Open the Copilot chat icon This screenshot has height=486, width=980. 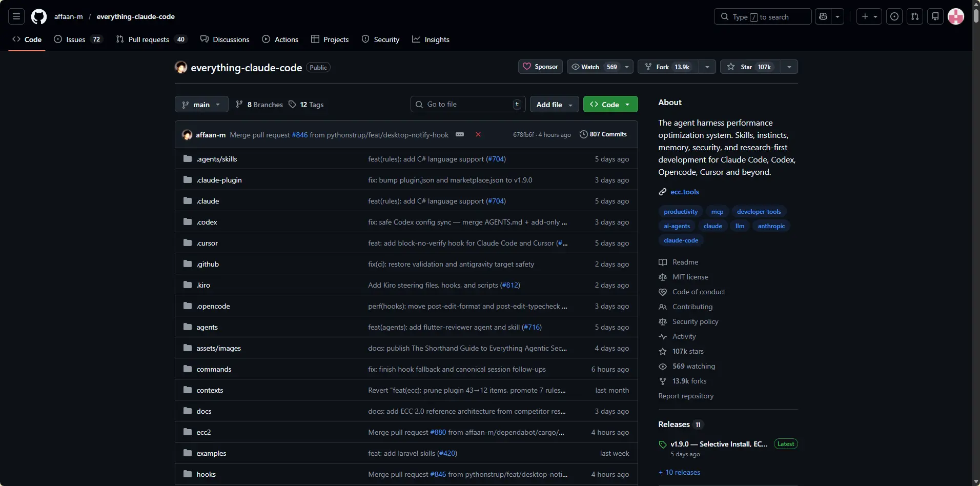(823, 16)
